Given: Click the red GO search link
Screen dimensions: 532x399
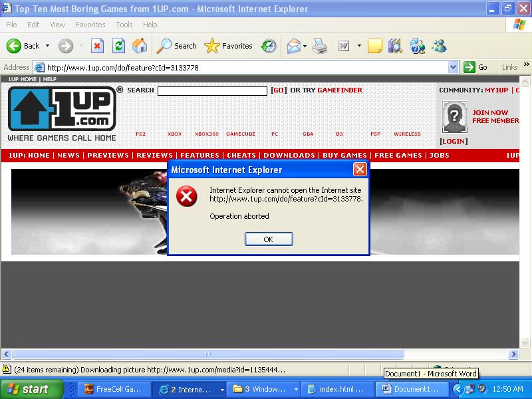Looking at the screenshot, I should tap(279, 90).
